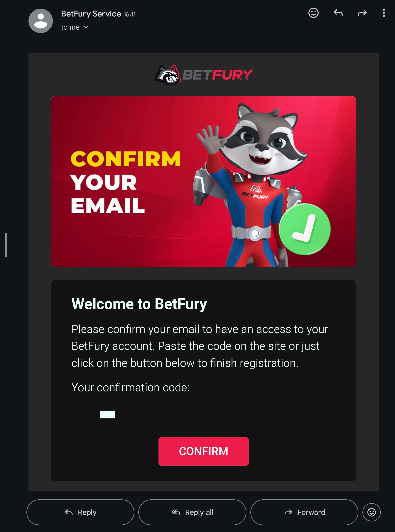Open the Confirm Your Email banner image
Image resolution: width=395 pixels, height=532 pixels.
tap(203, 181)
